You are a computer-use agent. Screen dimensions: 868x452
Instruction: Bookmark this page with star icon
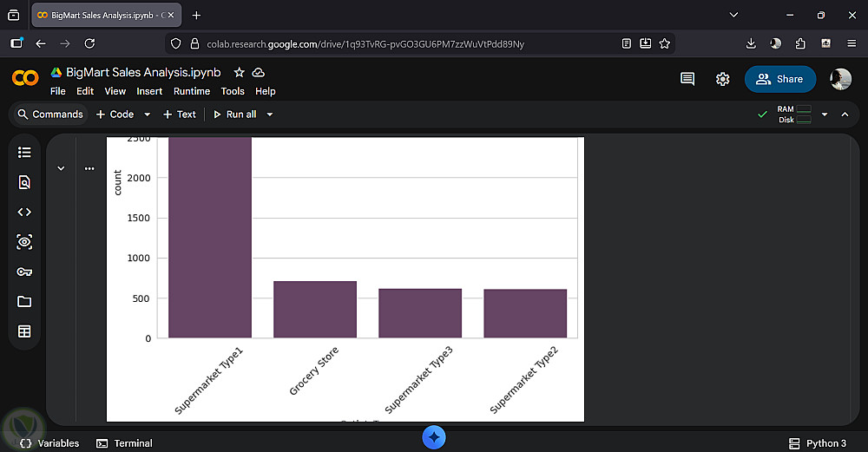pyautogui.click(x=665, y=43)
